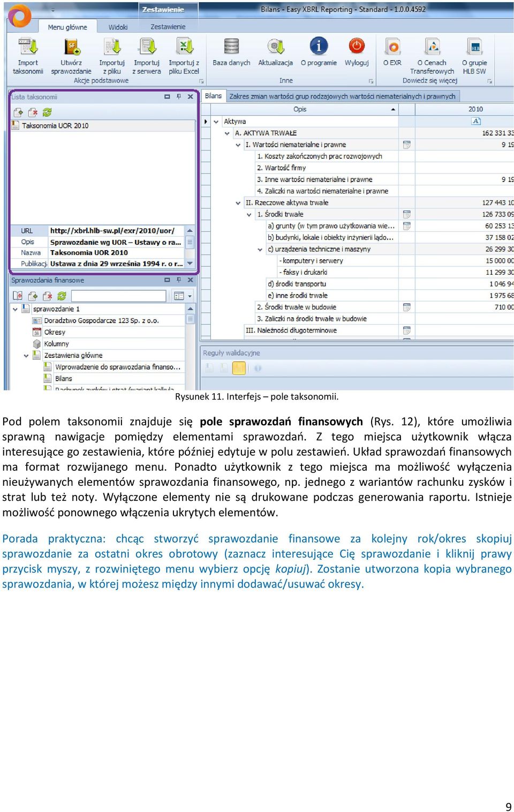Click note icon on 1. Środki trwałe row
The height and width of the screenshot is (812, 514).
click(406, 214)
